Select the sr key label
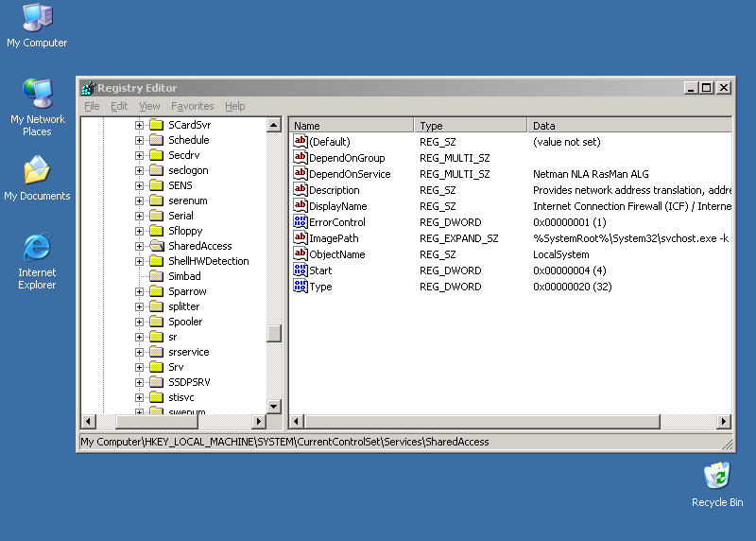Viewport: 756px width, 541px height. click(x=173, y=337)
